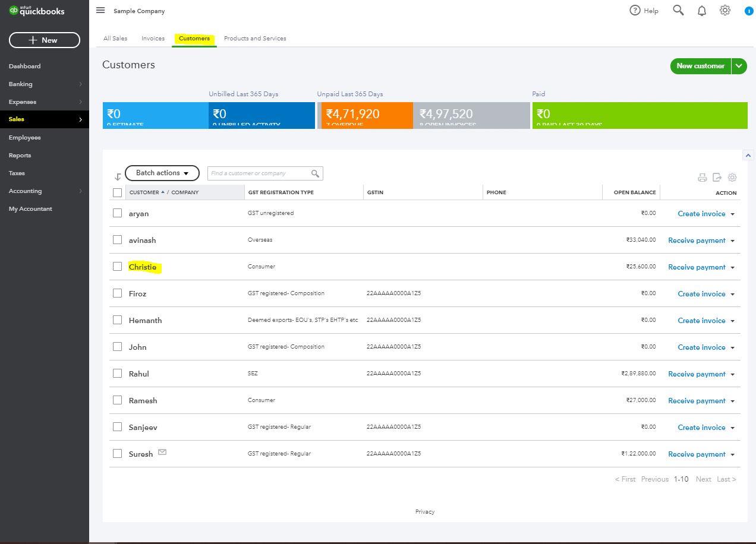Screen dimensions: 756x544
Task: Click the Help question mark icon
Action: click(635, 11)
